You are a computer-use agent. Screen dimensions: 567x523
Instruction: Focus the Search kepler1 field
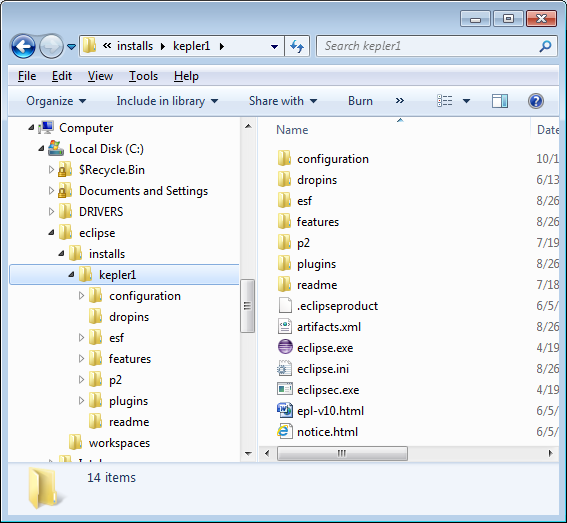(436, 46)
